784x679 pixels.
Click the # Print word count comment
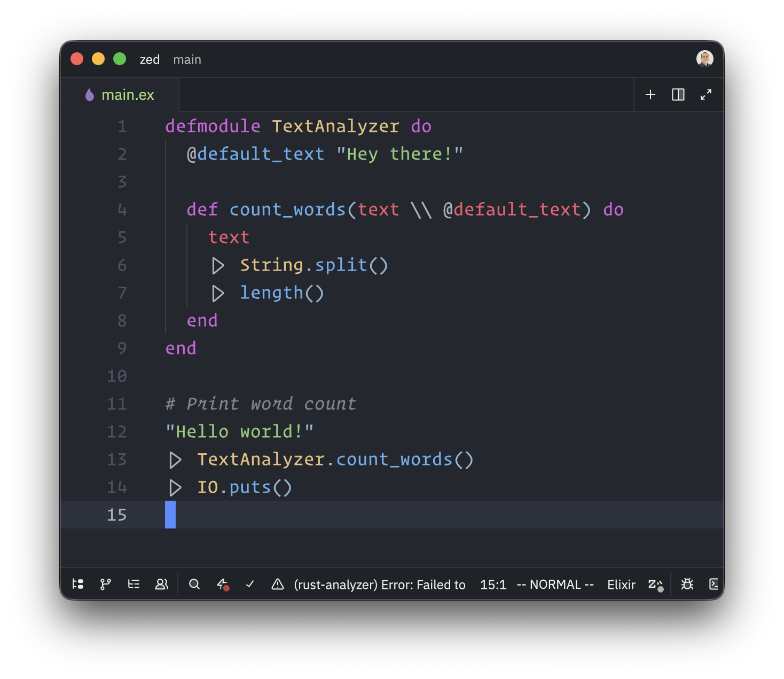coord(261,404)
